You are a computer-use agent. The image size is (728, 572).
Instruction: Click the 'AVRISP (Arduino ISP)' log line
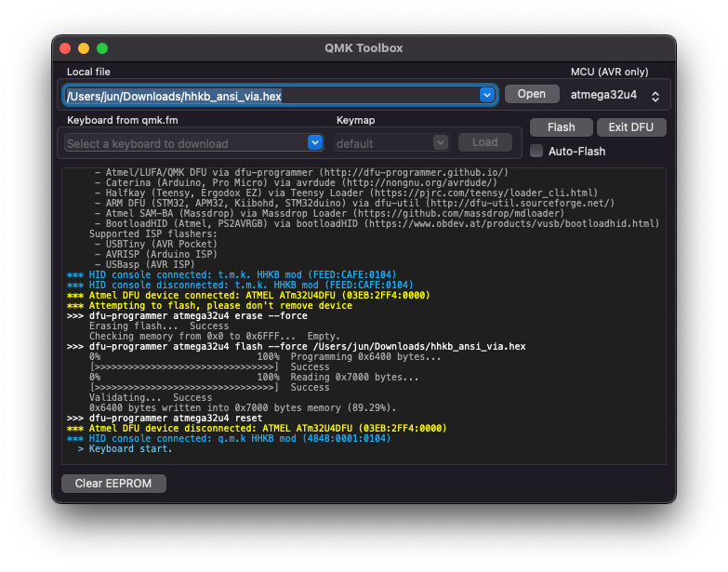[156, 254]
